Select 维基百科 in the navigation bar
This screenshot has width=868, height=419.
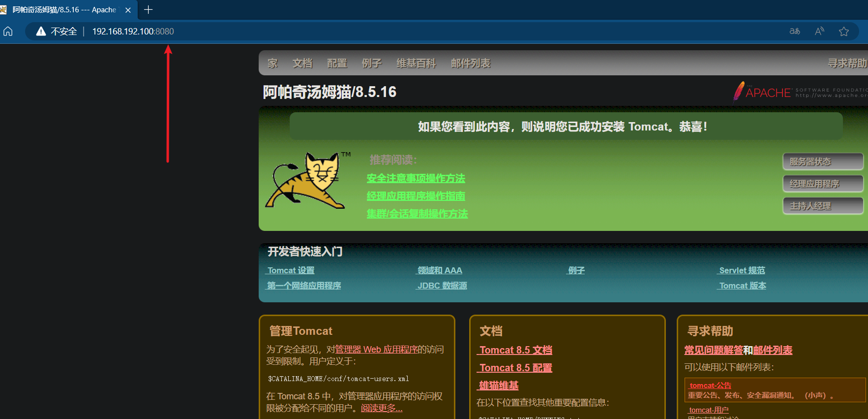pos(416,64)
